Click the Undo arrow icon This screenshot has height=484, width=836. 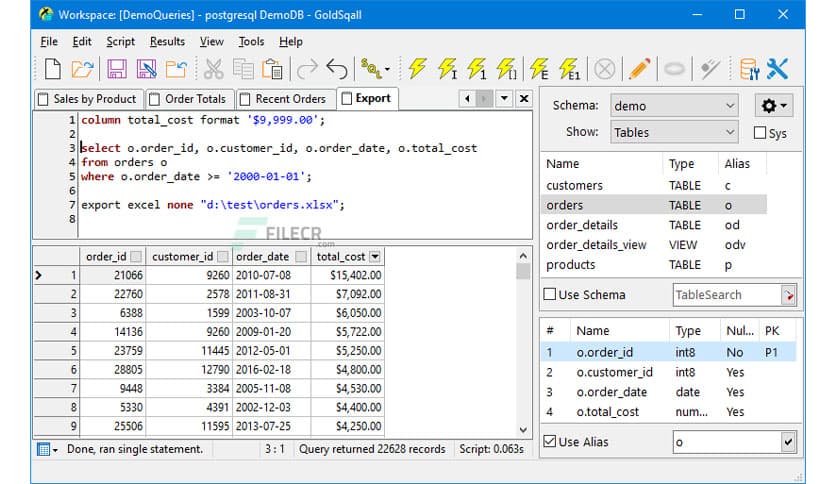coord(337,69)
